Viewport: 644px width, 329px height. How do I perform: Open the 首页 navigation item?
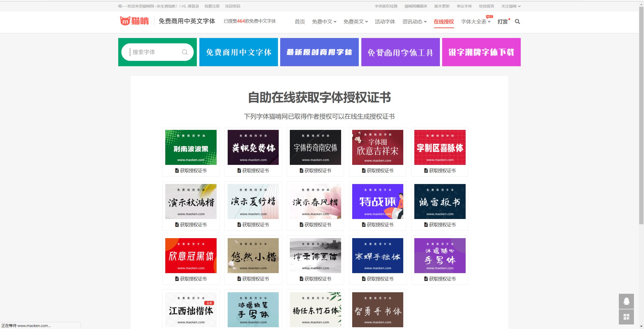(300, 22)
